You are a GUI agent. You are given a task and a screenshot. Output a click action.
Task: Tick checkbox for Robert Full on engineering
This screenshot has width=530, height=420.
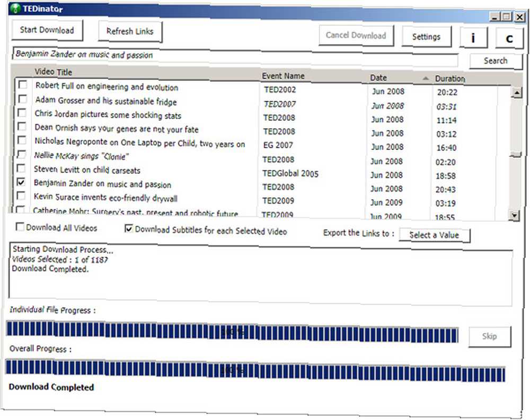click(23, 84)
